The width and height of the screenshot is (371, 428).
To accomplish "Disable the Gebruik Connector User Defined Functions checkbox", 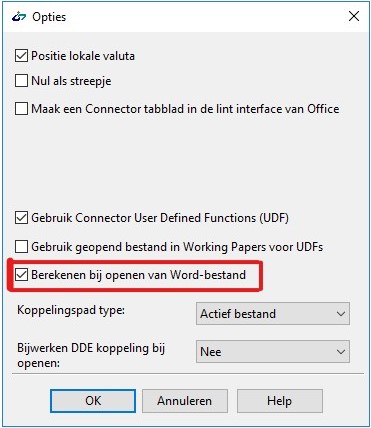I will (x=21, y=218).
